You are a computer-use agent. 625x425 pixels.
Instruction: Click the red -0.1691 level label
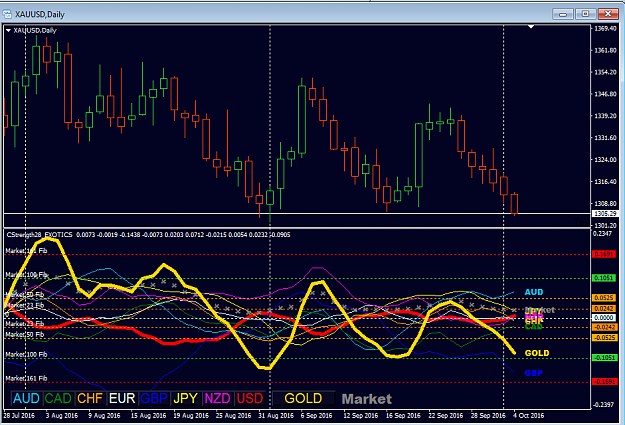(604, 382)
